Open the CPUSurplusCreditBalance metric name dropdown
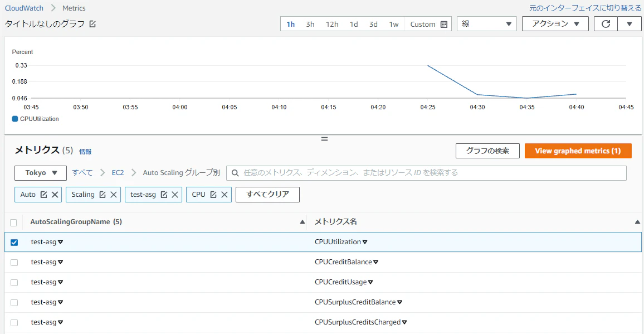 (x=399, y=302)
